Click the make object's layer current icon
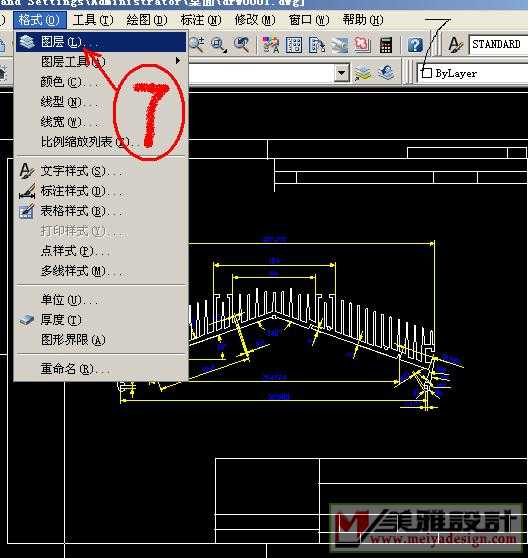 (363, 73)
